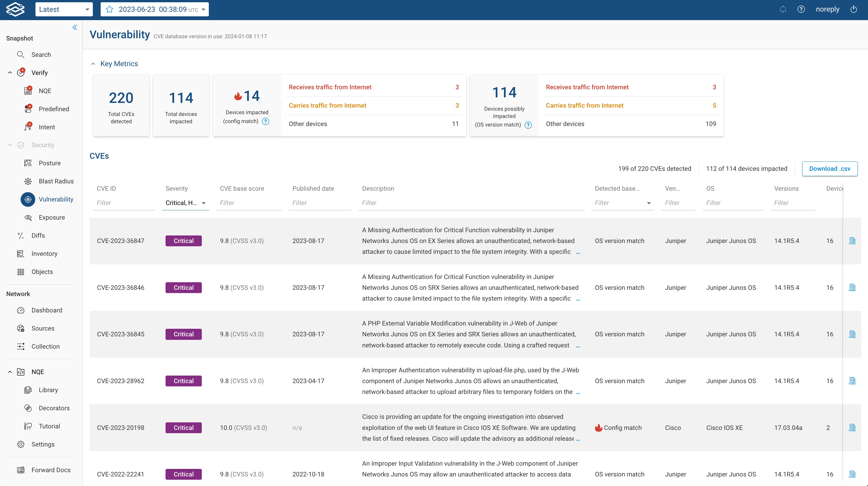Go to Exposure page in sidebar
The width and height of the screenshot is (868, 486).
[52, 218]
